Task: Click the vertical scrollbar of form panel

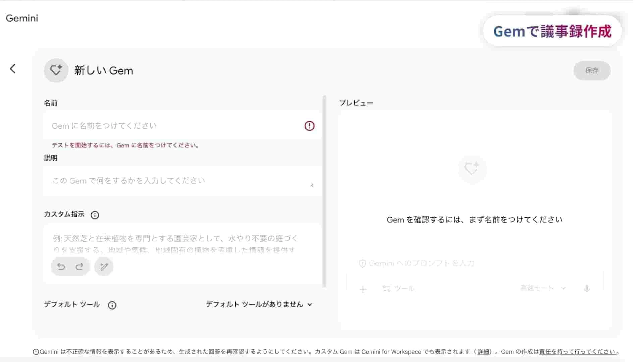Action: click(x=325, y=191)
